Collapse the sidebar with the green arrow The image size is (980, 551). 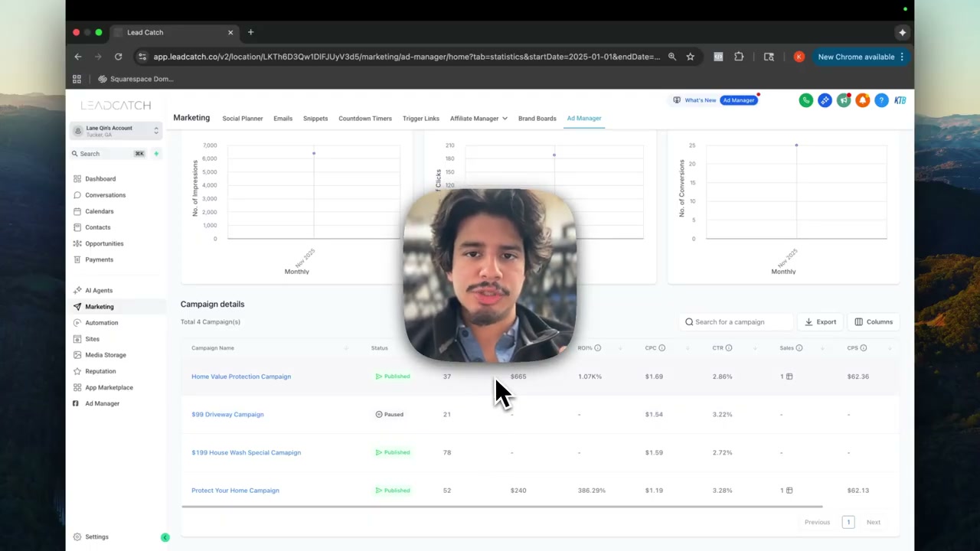pyautogui.click(x=165, y=537)
